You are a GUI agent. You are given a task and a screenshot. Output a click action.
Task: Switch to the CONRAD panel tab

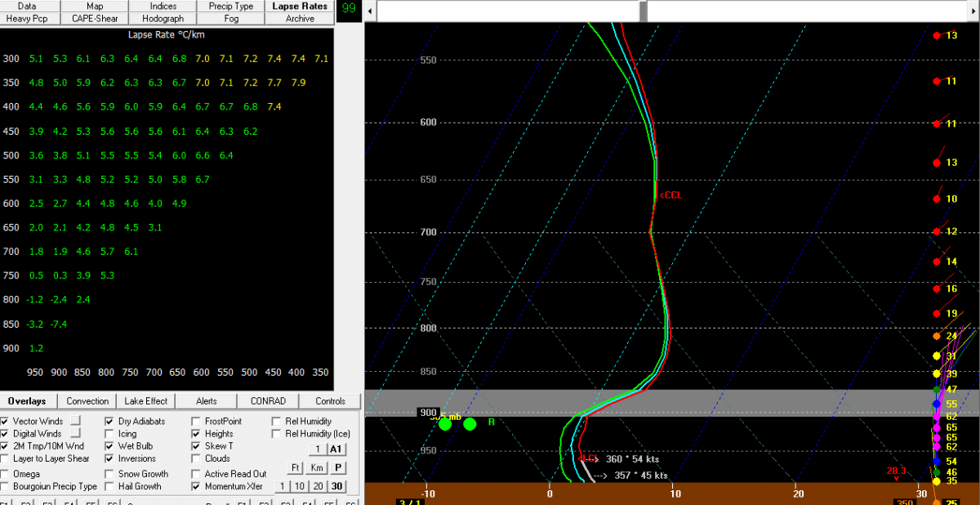pyautogui.click(x=268, y=401)
